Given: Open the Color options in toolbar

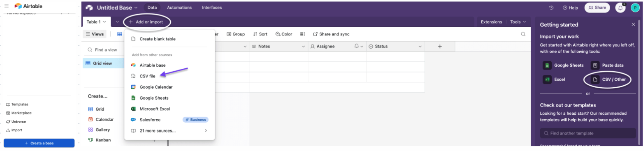Looking at the screenshot, I should point(284,34).
